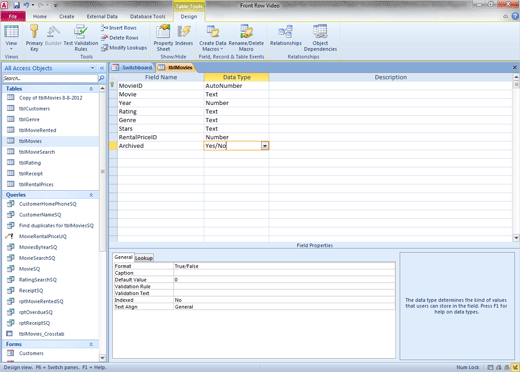Close the tblMovies design window with X
The image size is (520, 372).
[515, 67]
